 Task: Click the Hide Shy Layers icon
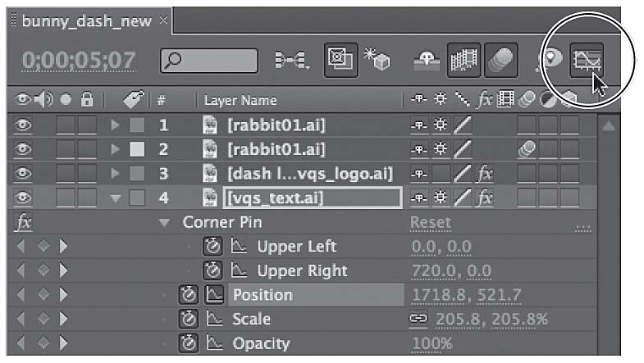click(x=427, y=61)
